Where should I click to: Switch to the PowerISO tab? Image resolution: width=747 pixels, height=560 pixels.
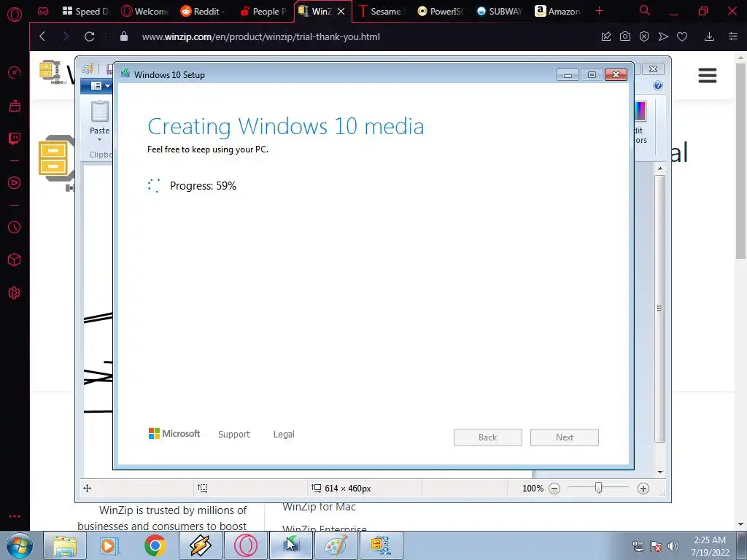441,12
